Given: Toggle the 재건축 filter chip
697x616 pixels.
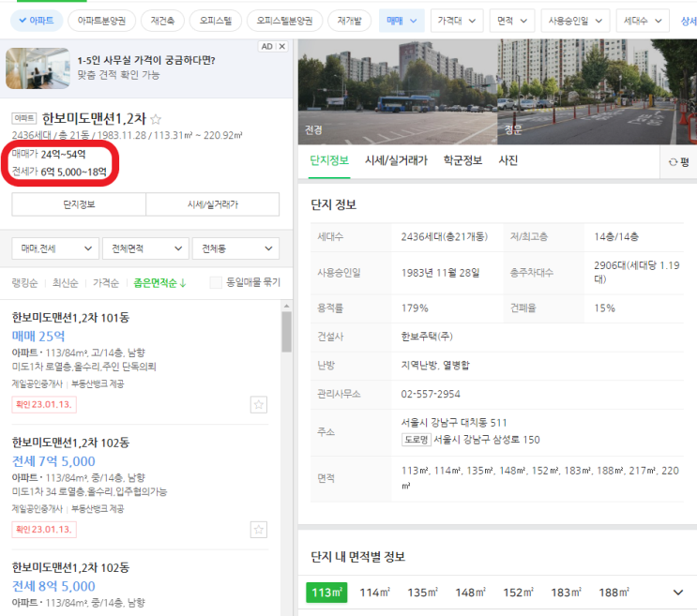Looking at the screenshot, I should pos(162,21).
